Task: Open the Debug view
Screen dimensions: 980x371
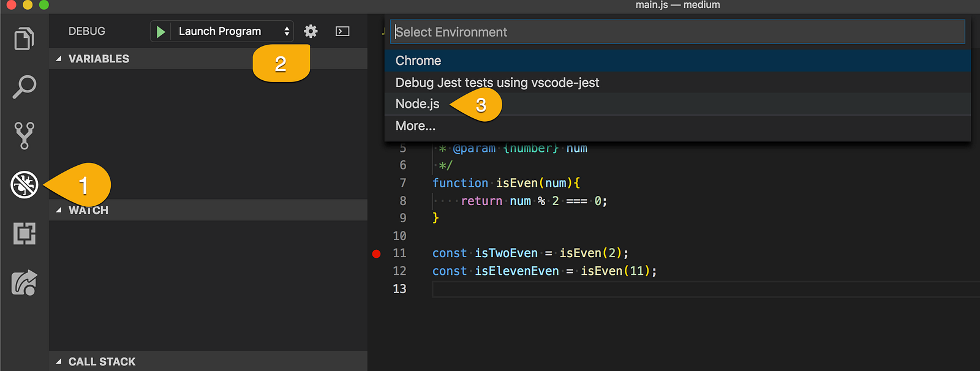Action: click(24, 184)
